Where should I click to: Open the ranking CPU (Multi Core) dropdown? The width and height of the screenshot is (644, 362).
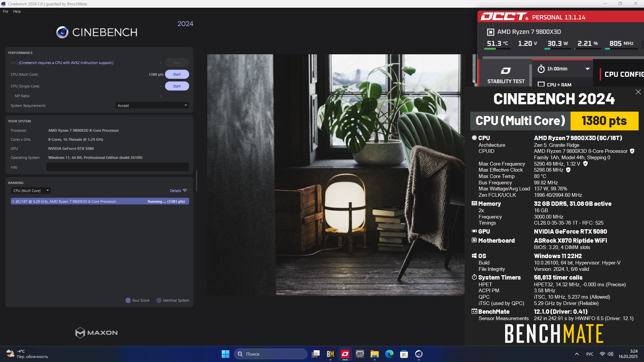31,191
